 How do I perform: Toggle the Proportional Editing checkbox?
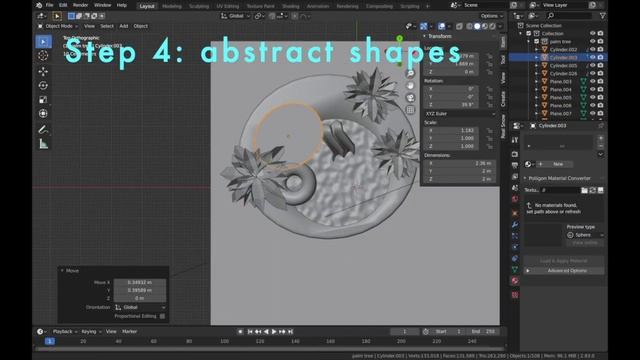[162, 316]
